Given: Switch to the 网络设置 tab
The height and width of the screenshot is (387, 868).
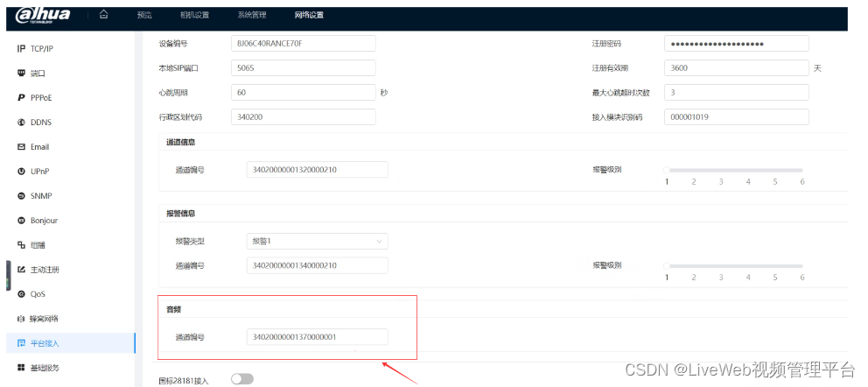Looking at the screenshot, I should pyautogui.click(x=309, y=15).
